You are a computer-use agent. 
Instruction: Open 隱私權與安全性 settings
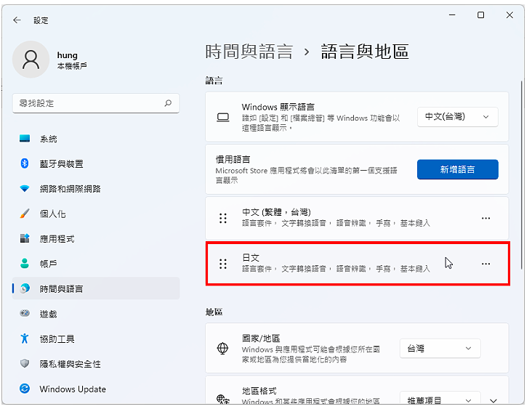click(96, 363)
